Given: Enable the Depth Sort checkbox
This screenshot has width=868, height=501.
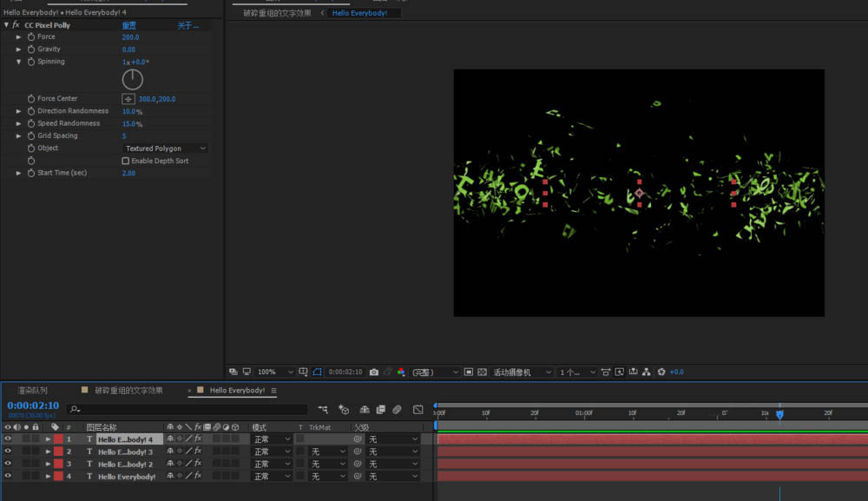Looking at the screenshot, I should click(x=126, y=161).
